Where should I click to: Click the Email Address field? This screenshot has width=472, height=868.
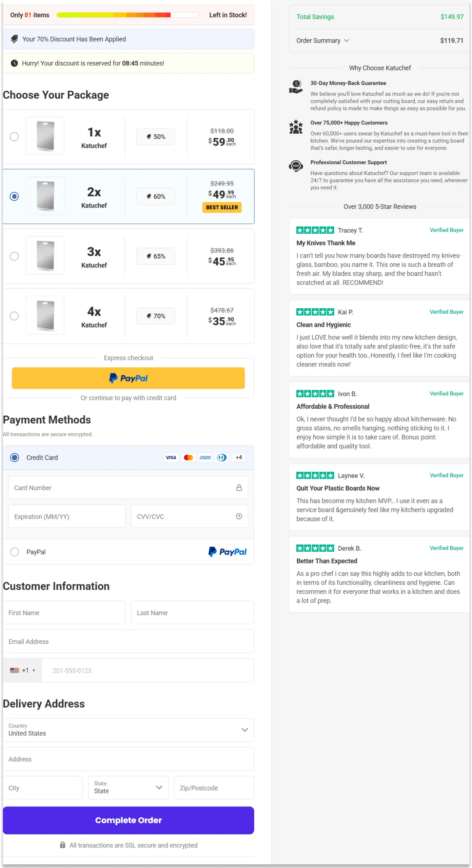pos(128,641)
